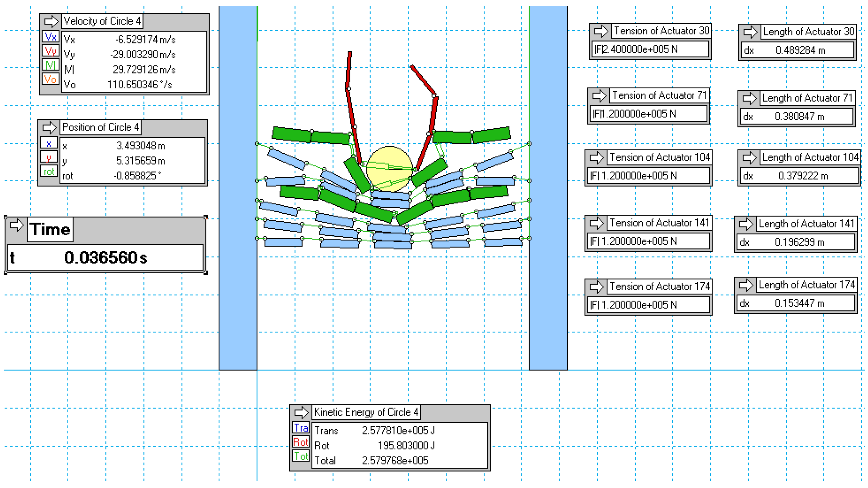Screen dimensions: 868x488
Task: Toggle the Vy channel button in Velocity meter
Action: [x=50, y=51]
